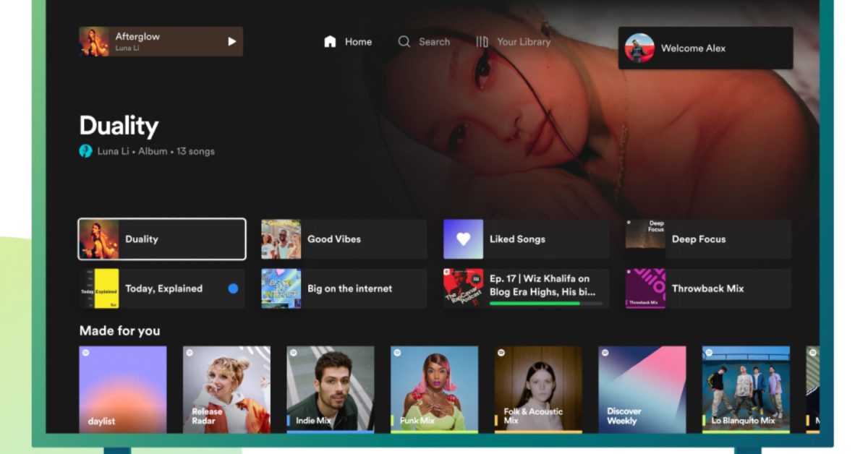This screenshot has height=454, width=868.
Task: Click the Liked Songs heart icon
Action: point(463,239)
